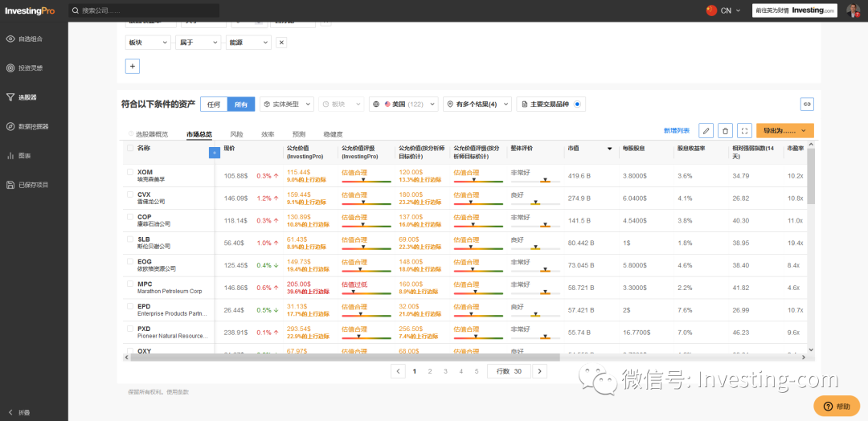
Task: Remove the 板块 filter row
Action: pyautogui.click(x=281, y=43)
